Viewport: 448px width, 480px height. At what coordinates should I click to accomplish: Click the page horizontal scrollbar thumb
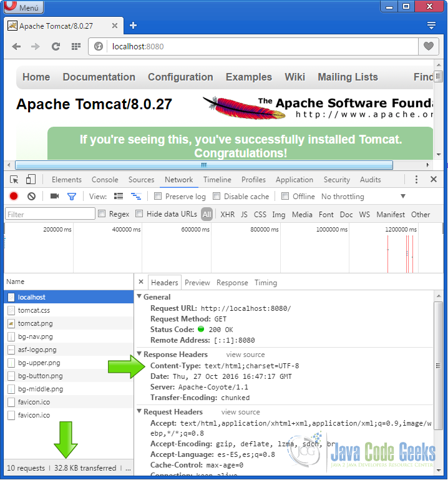pyautogui.click(x=204, y=165)
